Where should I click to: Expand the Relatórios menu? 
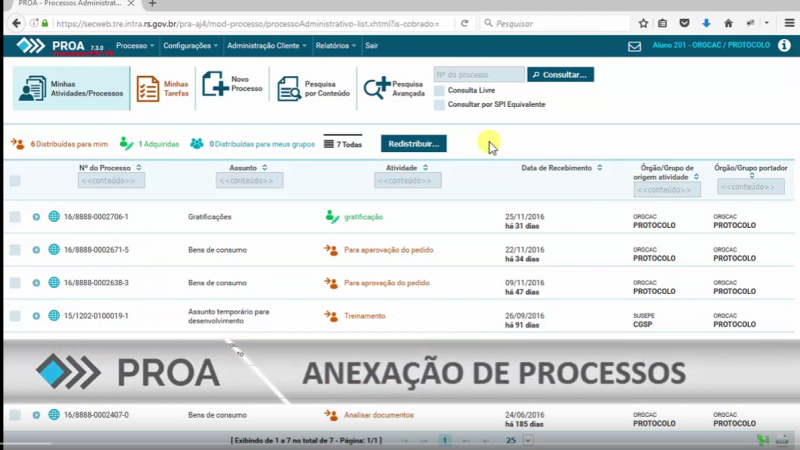336,46
